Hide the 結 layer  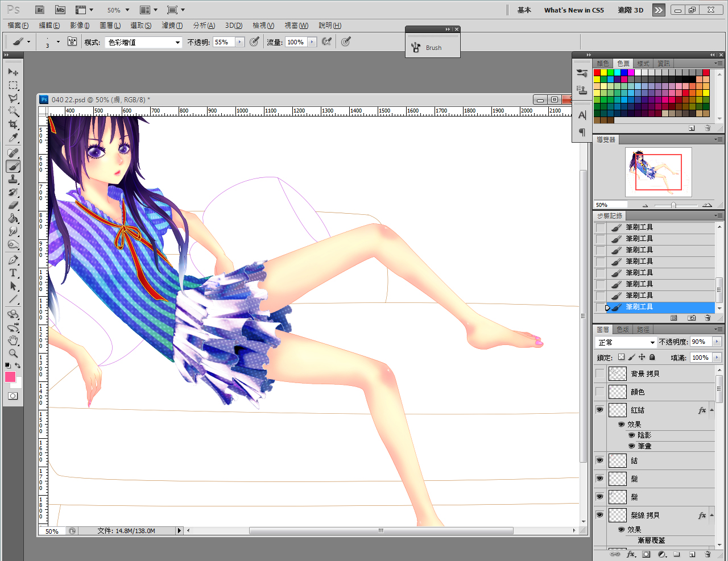click(599, 460)
